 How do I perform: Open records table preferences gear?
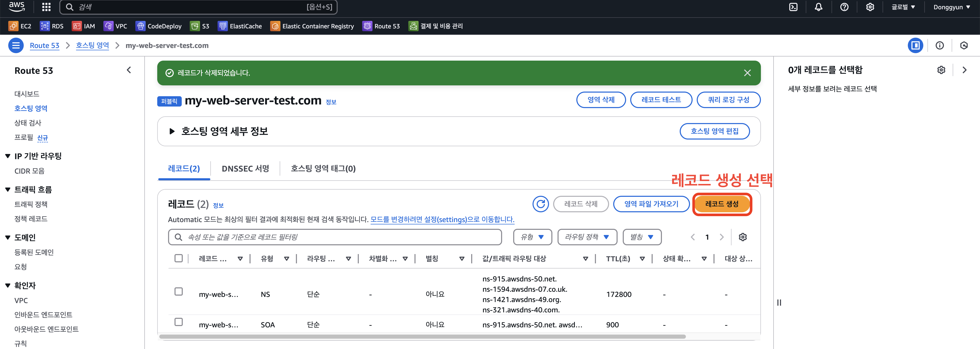(743, 237)
